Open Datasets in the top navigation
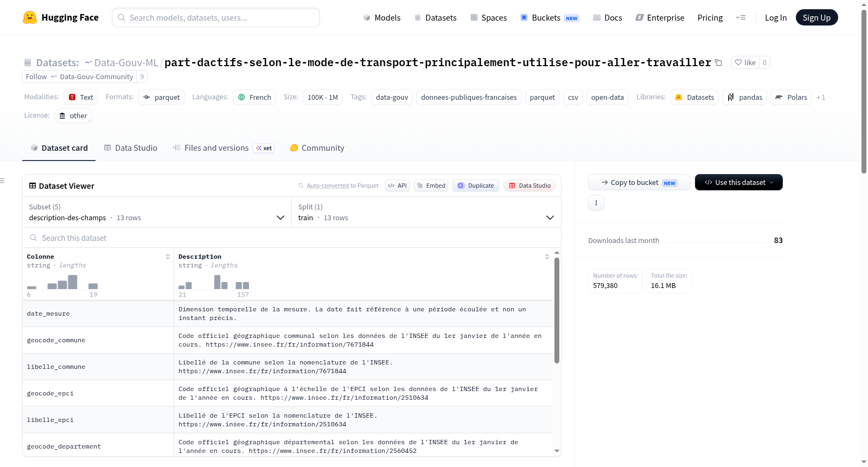 pos(436,17)
